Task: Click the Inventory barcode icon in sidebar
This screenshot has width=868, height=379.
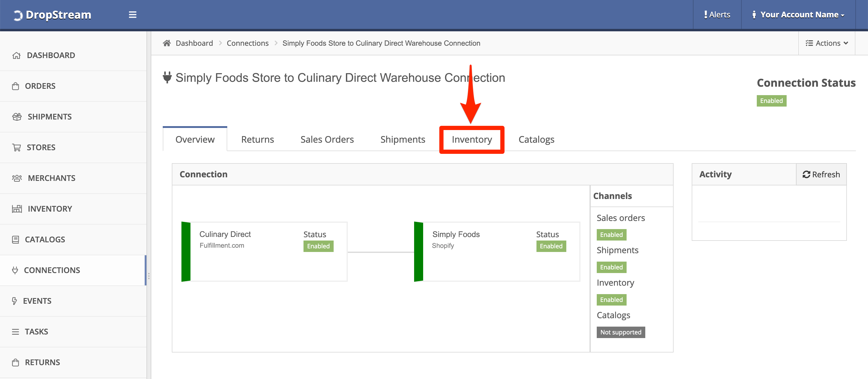Action: pyautogui.click(x=17, y=209)
